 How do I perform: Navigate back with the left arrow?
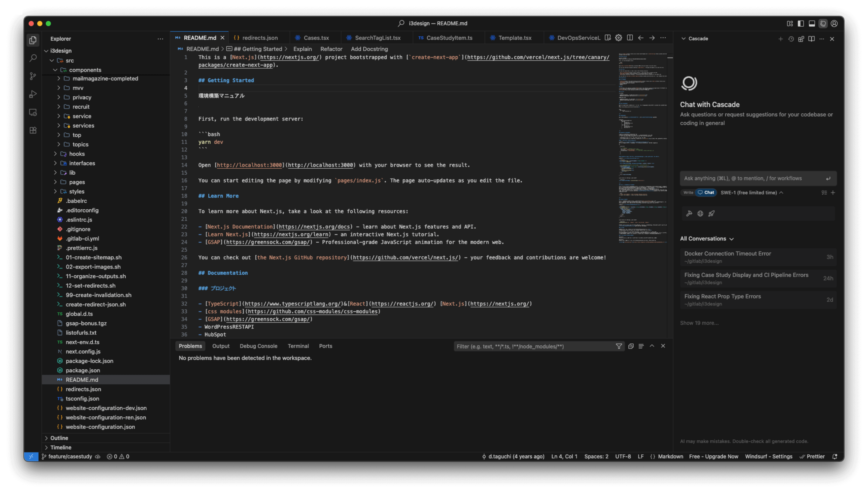(641, 38)
